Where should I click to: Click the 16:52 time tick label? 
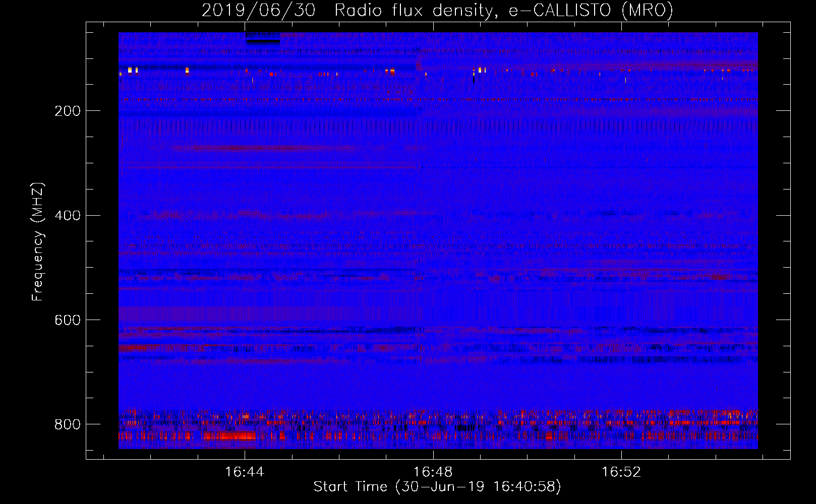[x=621, y=472]
